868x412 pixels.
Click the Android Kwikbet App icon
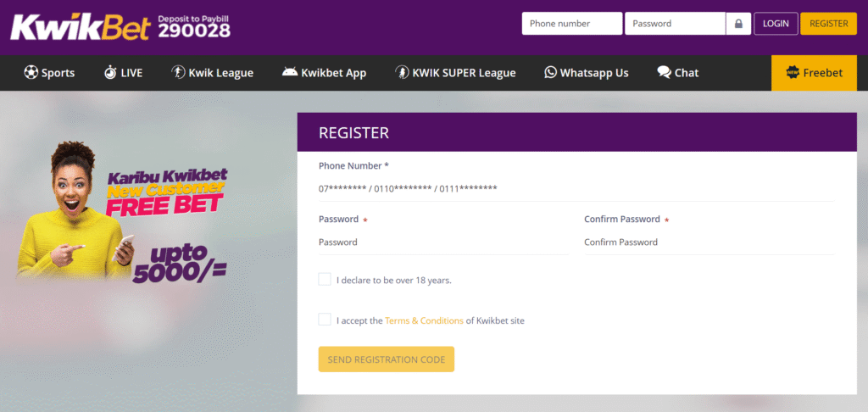click(x=289, y=73)
